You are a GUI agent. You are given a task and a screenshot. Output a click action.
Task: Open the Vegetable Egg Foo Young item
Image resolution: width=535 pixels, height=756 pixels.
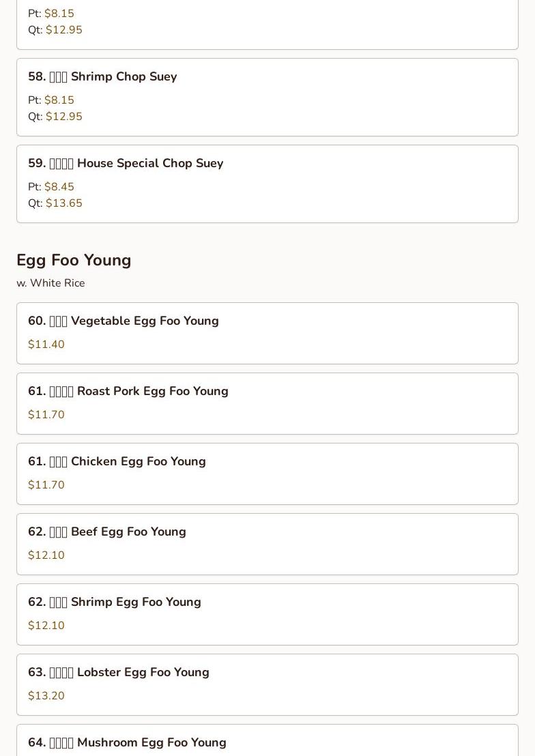pos(124,321)
